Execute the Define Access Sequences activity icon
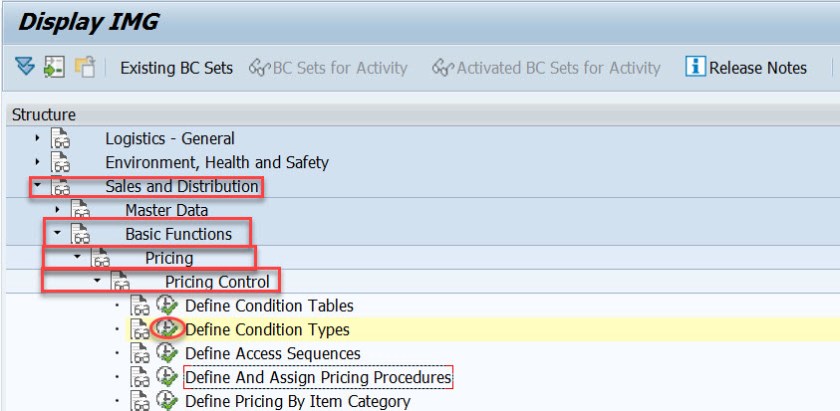 point(167,353)
